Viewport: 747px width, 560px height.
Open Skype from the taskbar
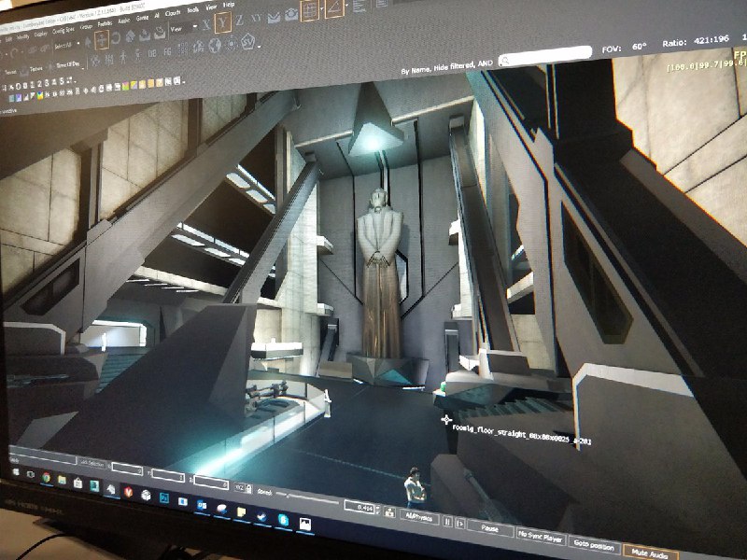click(x=284, y=520)
